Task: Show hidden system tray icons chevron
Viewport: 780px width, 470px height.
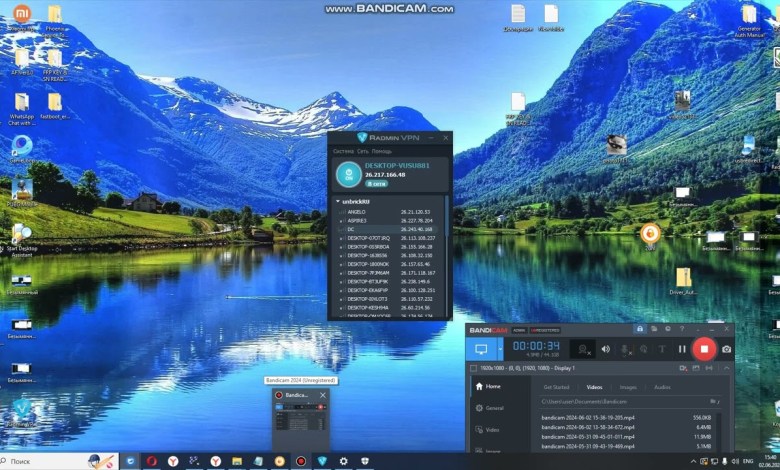Action: point(693,462)
